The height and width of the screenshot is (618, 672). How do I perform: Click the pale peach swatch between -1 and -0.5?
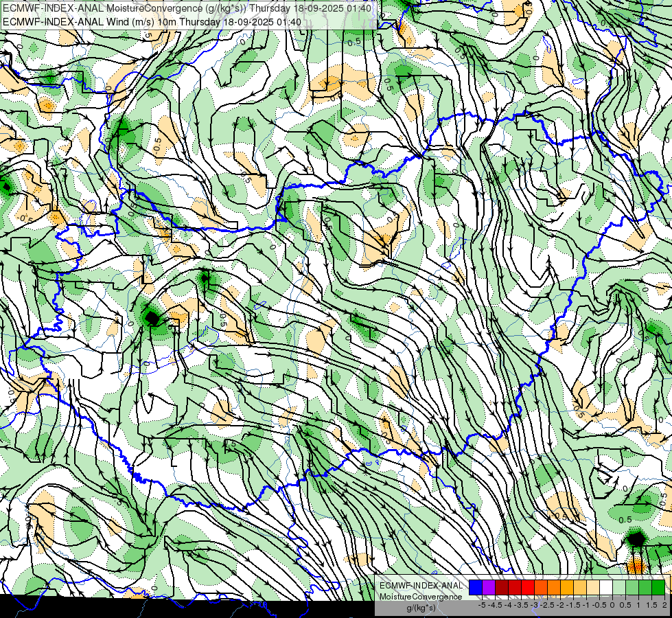coord(592,588)
